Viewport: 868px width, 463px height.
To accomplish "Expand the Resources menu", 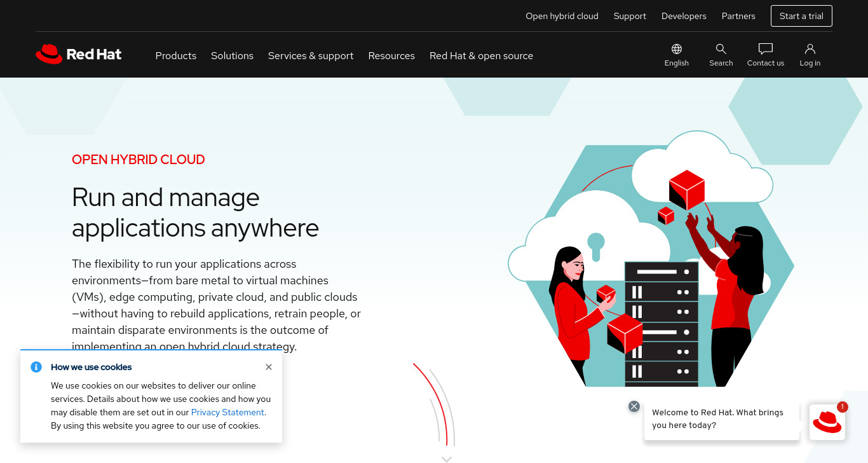I will [x=391, y=56].
